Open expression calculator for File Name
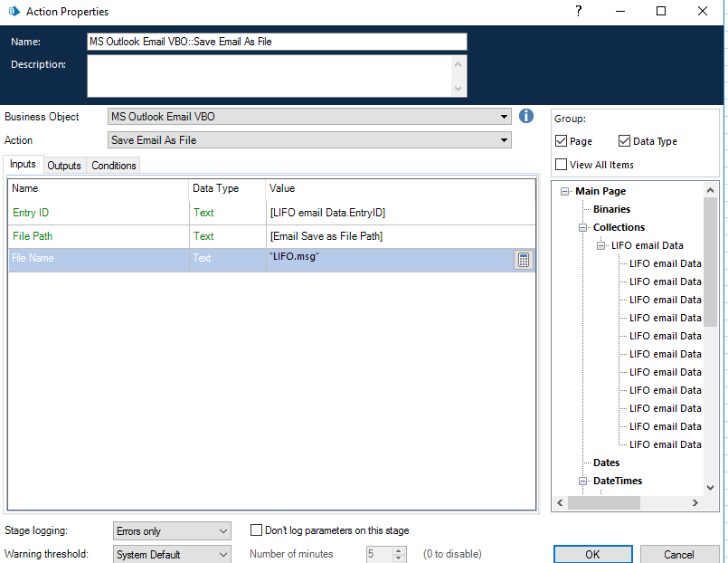The height and width of the screenshot is (563, 728). pyautogui.click(x=523, y=260)
